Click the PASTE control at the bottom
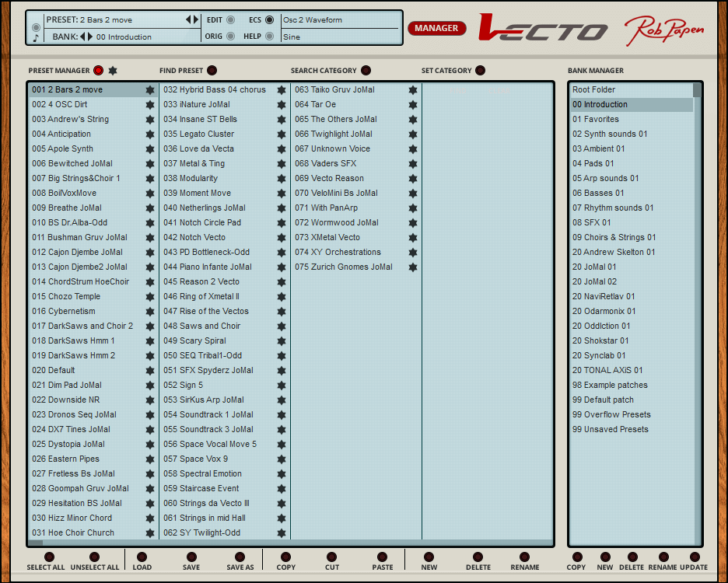The width and height of the screenshot is (728, 583). point(382,557)
